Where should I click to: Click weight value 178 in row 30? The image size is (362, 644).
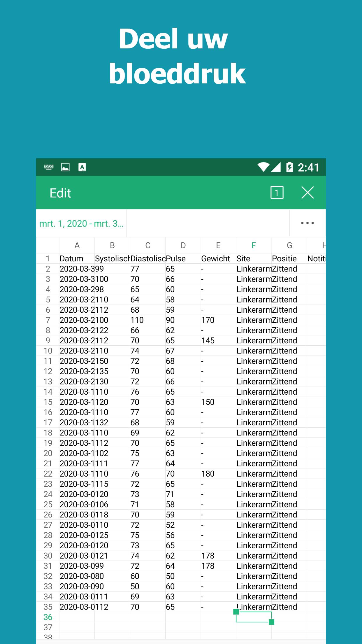pos(218,556)
